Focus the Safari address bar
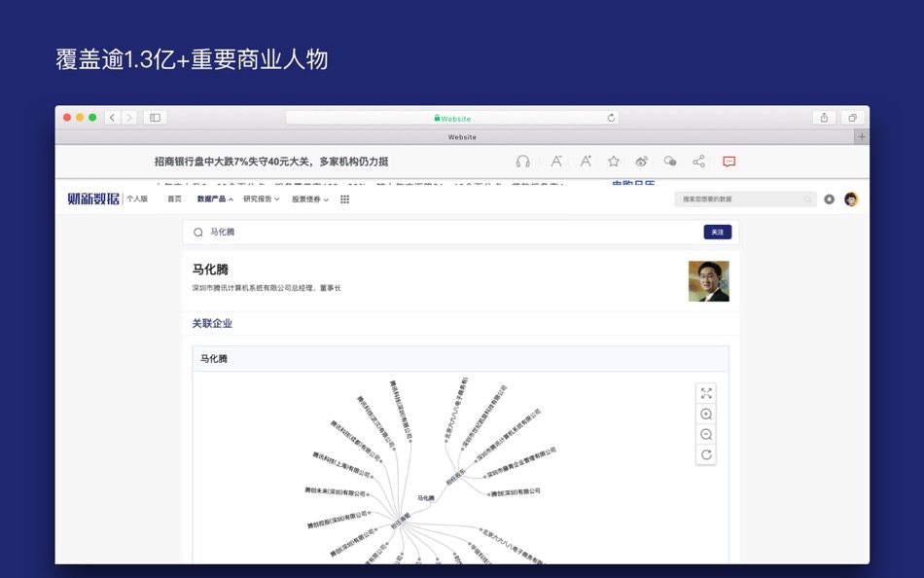This screenshot has width=924, height=578. 452,118
